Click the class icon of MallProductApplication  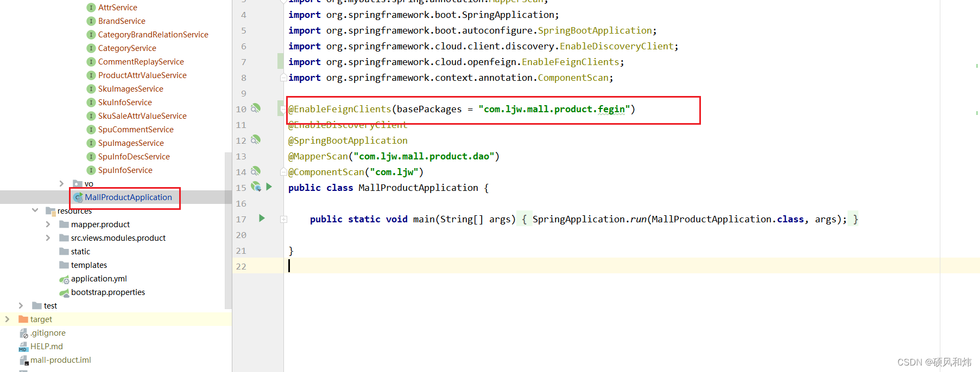(x=78, y=197)
